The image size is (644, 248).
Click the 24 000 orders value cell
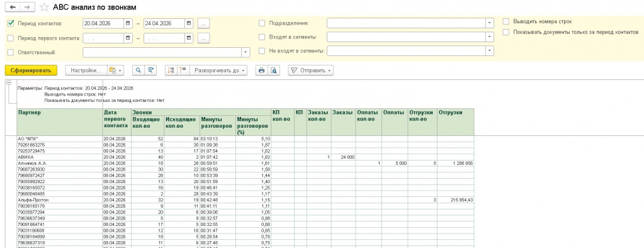[343, 157]
